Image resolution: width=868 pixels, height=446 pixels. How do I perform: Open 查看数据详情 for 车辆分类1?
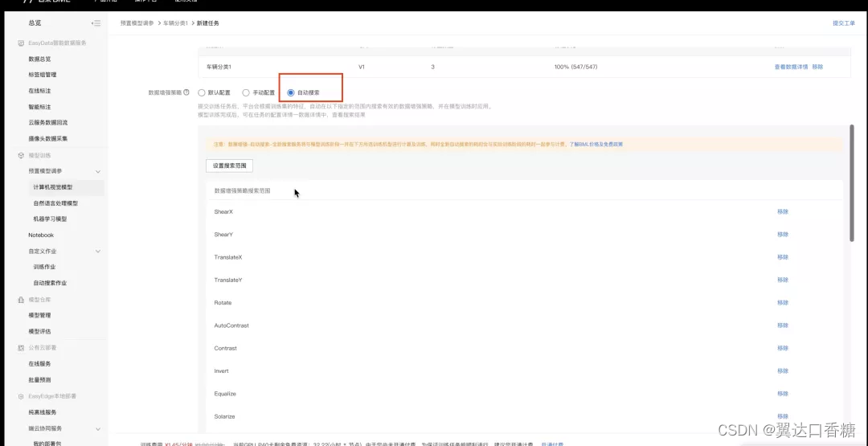tap(791, 67)
